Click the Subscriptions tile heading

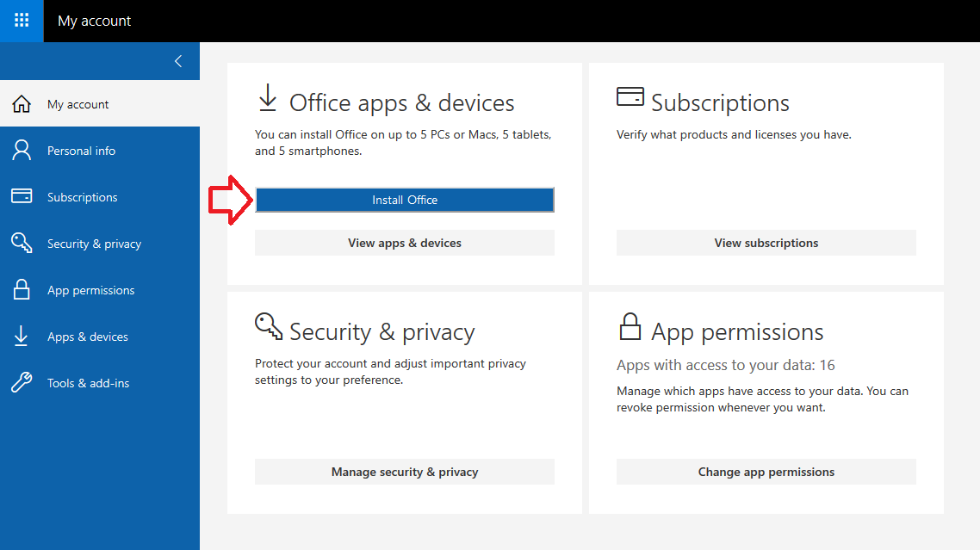pyautogui.click(x=720, y=103)
